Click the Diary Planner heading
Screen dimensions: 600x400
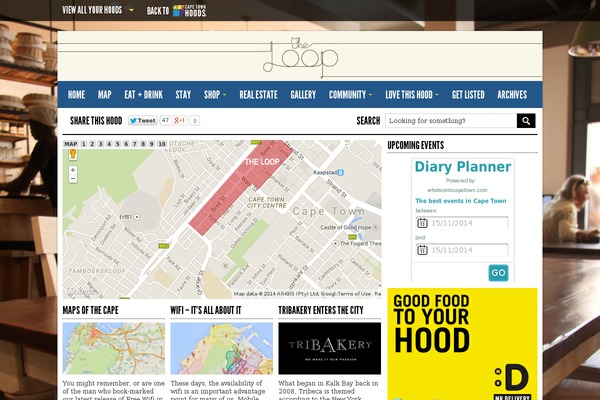(x=463, y=167)
